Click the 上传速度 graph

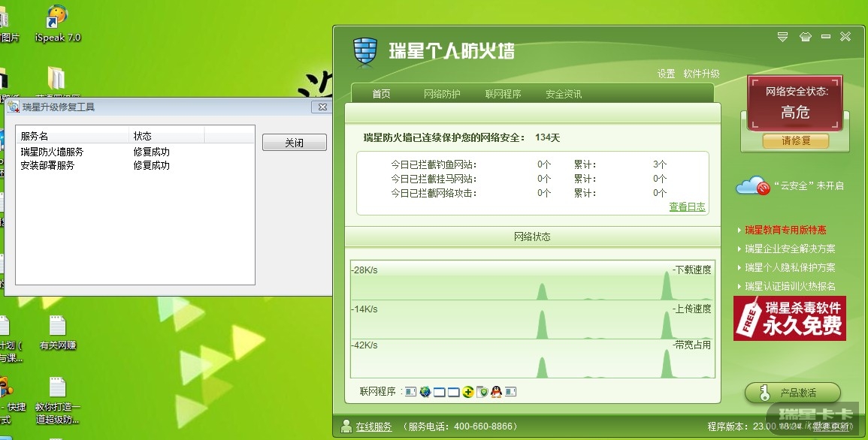532,321
